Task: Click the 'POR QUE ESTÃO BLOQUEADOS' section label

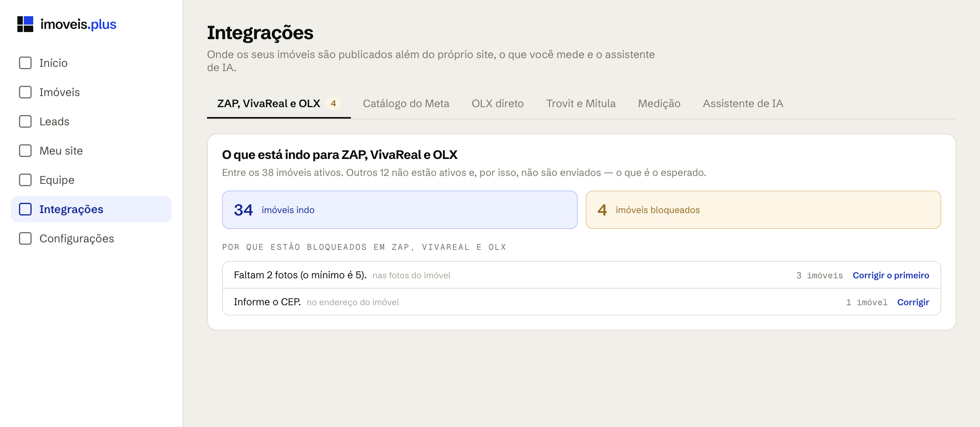Action: (364, 247)
